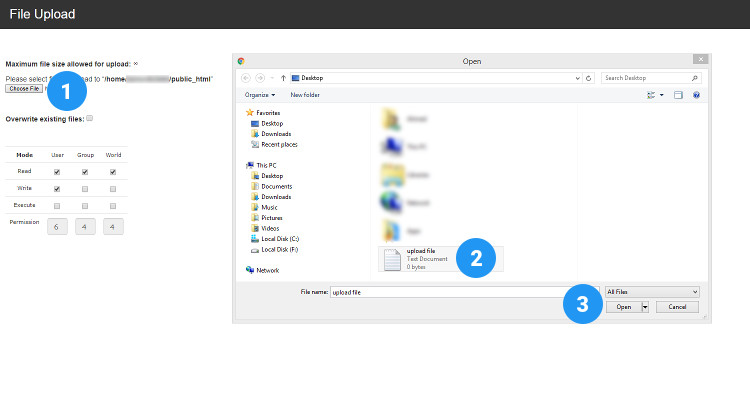750x400 pixels.
Task: Change the file view layout icon
Action: (x=651, y=95)
